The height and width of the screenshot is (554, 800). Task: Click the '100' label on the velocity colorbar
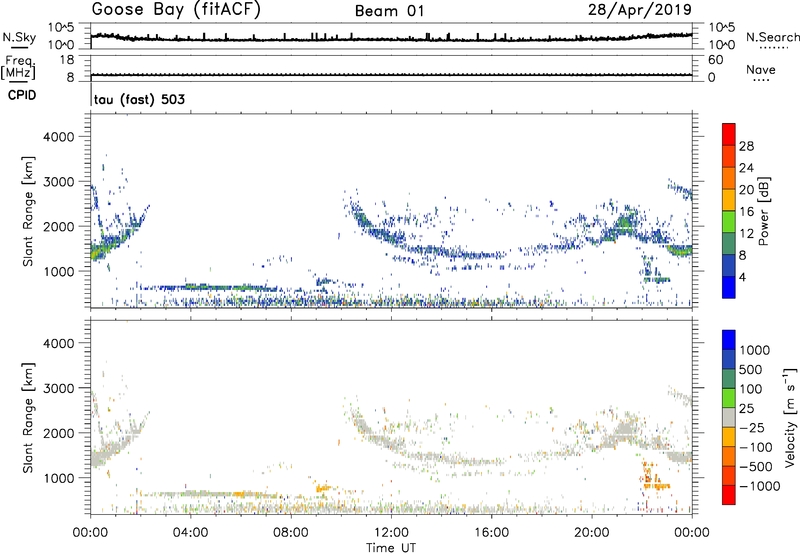coord(753,389)
